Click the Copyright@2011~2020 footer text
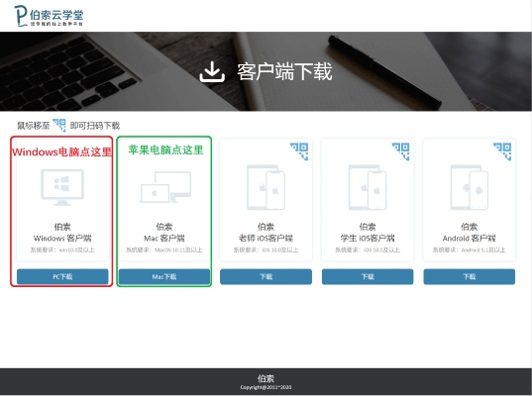This screenshot has width=532, height=396. (x=266, y=387)
